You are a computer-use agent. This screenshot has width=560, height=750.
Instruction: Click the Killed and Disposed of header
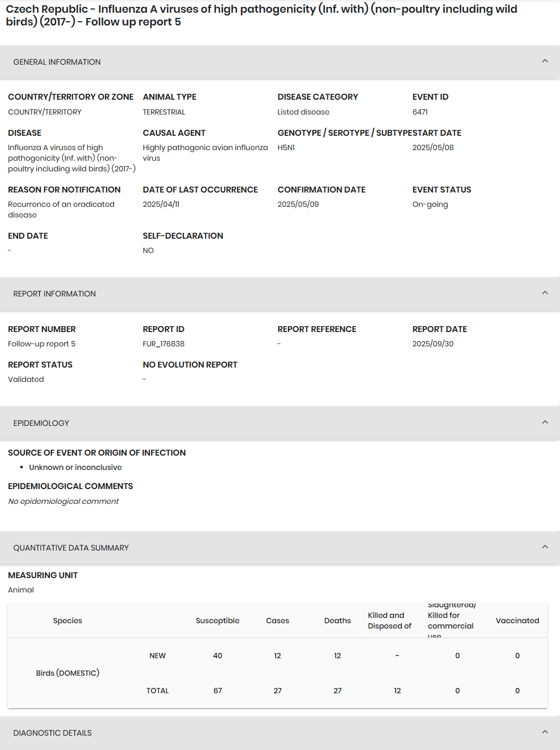point(390,621)
